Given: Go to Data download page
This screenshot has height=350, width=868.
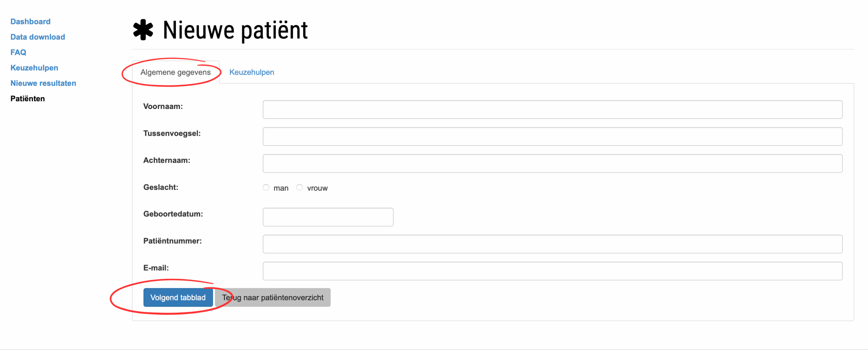Looking at the screenshot, I should tap(38, 37).
